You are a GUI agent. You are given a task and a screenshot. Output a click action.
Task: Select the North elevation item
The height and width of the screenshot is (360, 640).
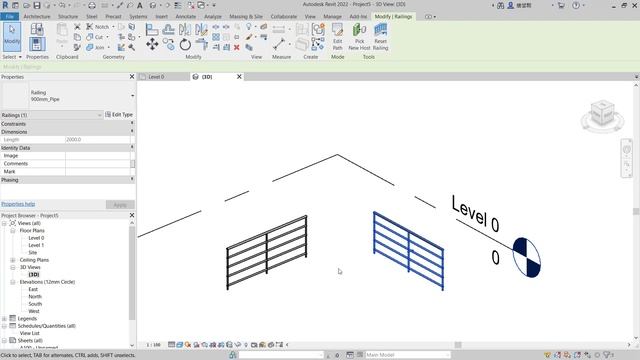coord(35,296)
